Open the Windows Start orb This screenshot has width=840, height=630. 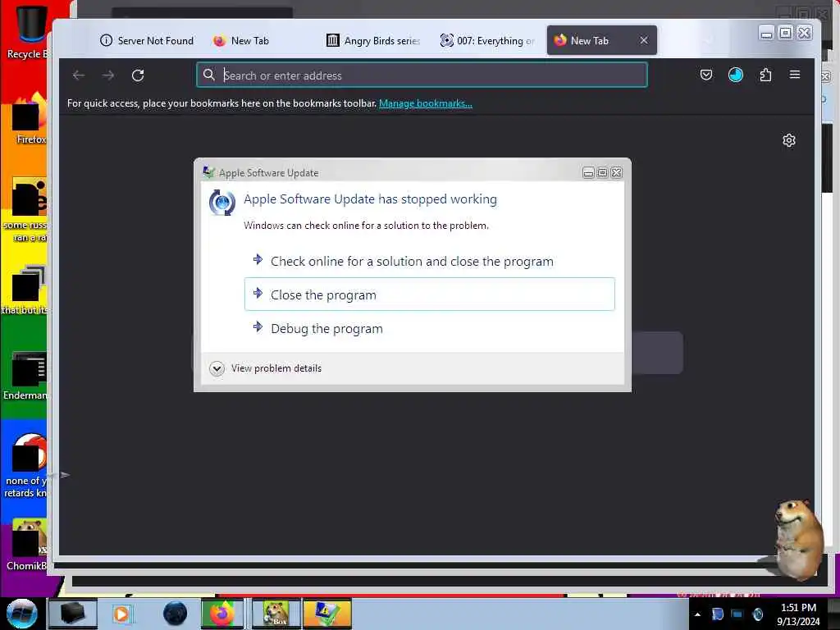click(21, 614)
